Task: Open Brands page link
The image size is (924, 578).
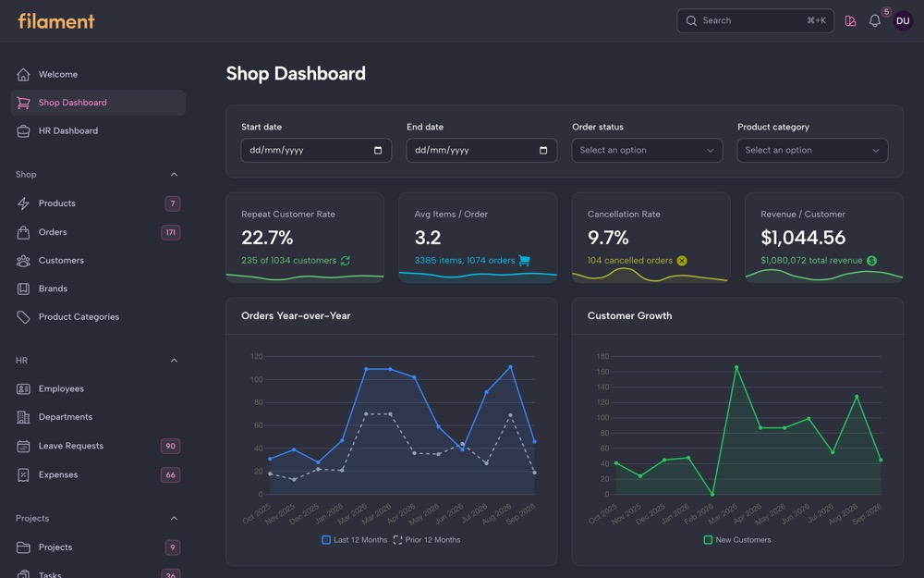Action: pos(98,289)
